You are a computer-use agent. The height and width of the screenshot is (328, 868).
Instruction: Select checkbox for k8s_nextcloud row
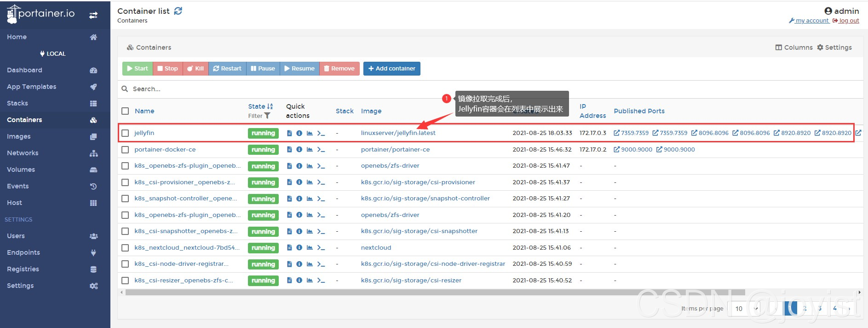coord(125,248)
